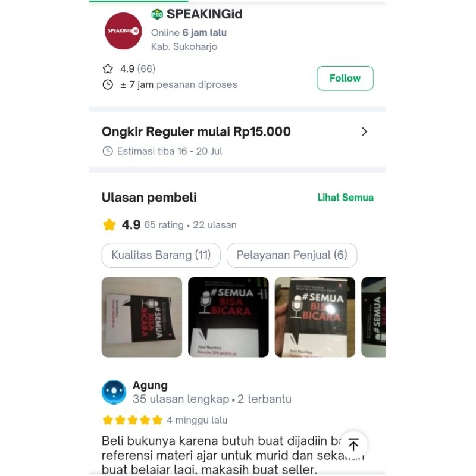Follow the SPEAKINGid shop
Screen dimensions: 476x476
[x=345, y=79]
